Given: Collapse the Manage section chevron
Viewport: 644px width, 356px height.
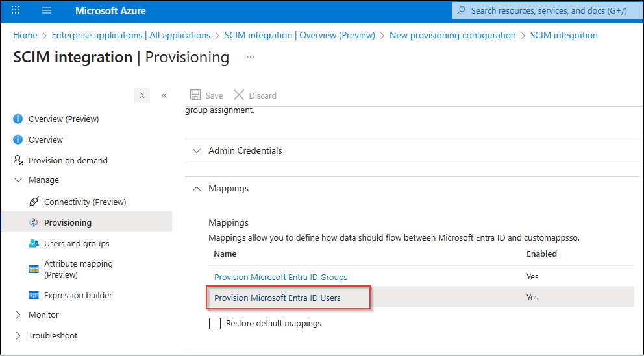Looking at the screenshot, I should pos(18,180).
